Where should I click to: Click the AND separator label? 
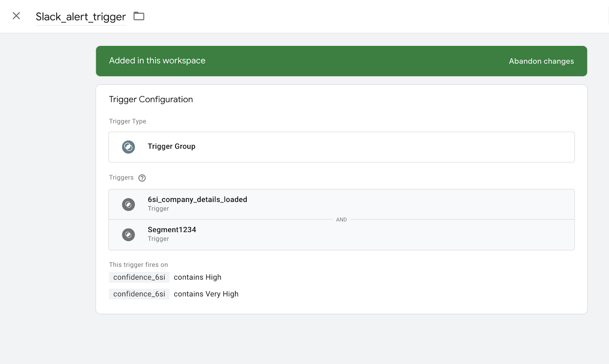[341, 219]
